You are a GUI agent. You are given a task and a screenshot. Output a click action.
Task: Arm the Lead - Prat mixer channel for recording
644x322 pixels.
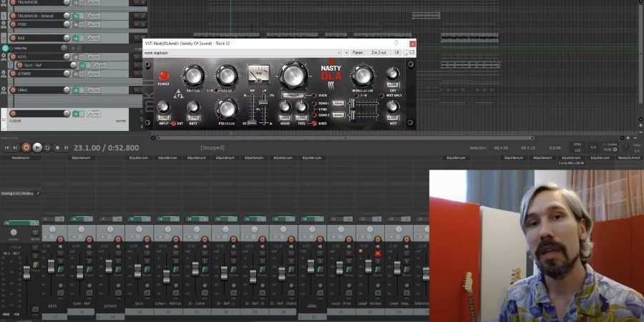[348, 240]
